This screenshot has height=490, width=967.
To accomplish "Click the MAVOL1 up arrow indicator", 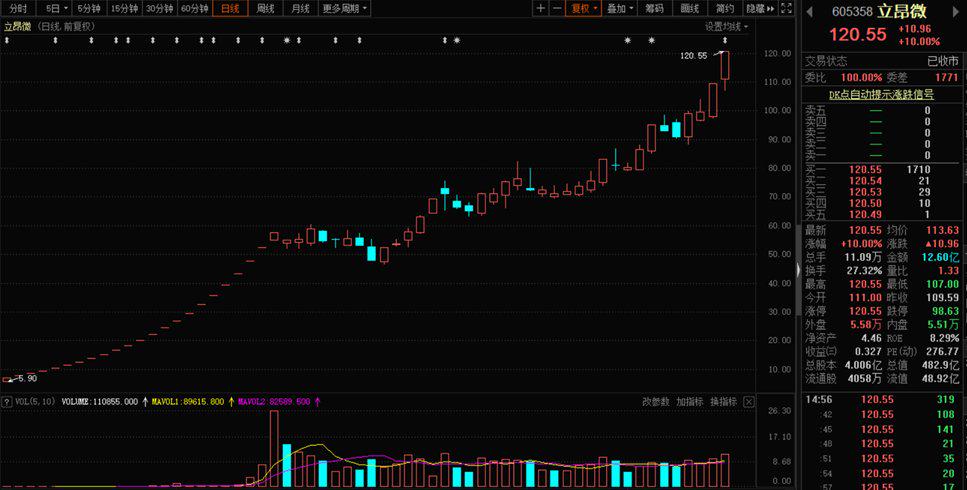I will point(231,402).
